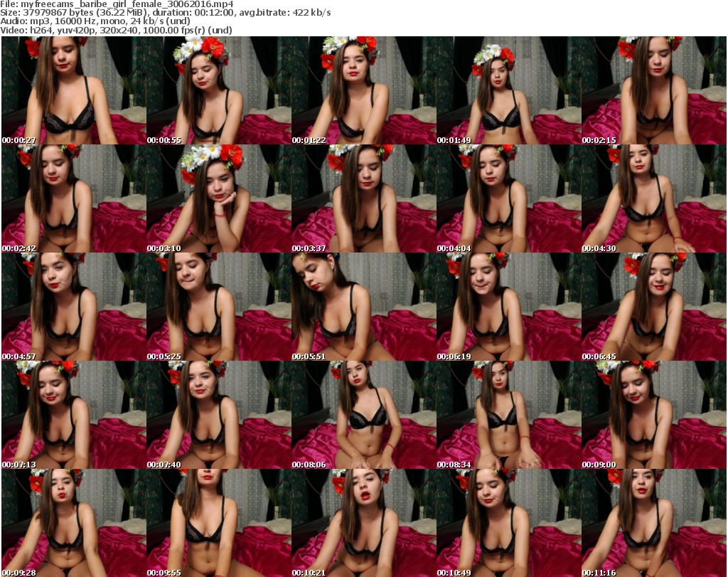Viewport: 728px width, 577px height.
Task: Open the frame stamped 00:05:25
Action: [x=219, y=307]
